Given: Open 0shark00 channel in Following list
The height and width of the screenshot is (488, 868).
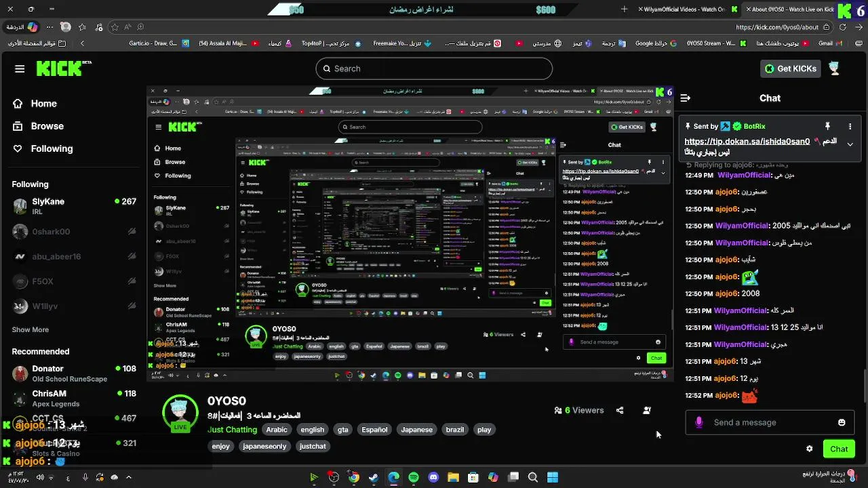Looking at the screenshot, I should 73,231.
